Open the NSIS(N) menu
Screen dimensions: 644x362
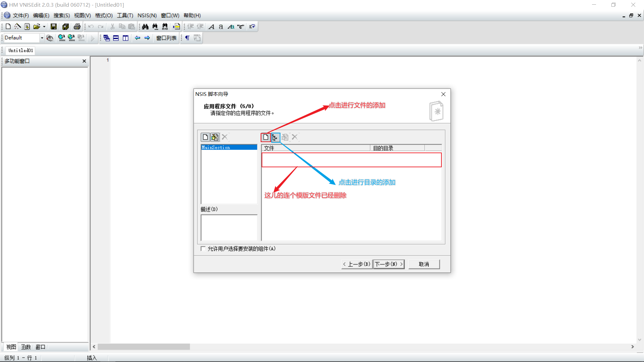(147, 15)
